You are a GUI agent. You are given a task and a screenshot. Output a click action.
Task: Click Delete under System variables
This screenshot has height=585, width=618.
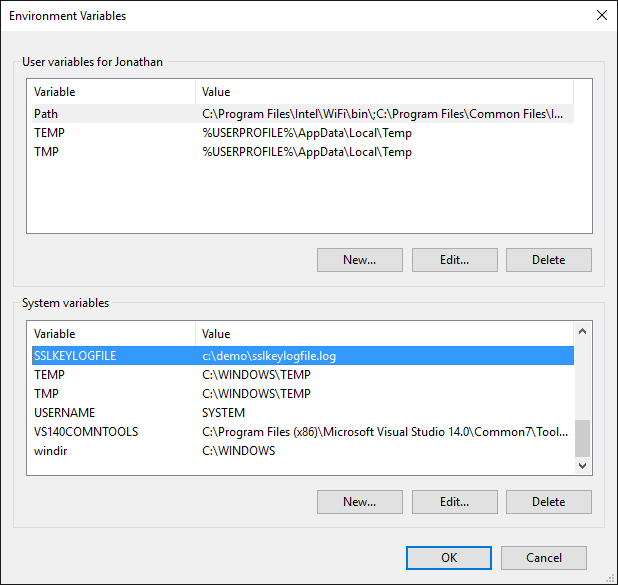[549, 502]
